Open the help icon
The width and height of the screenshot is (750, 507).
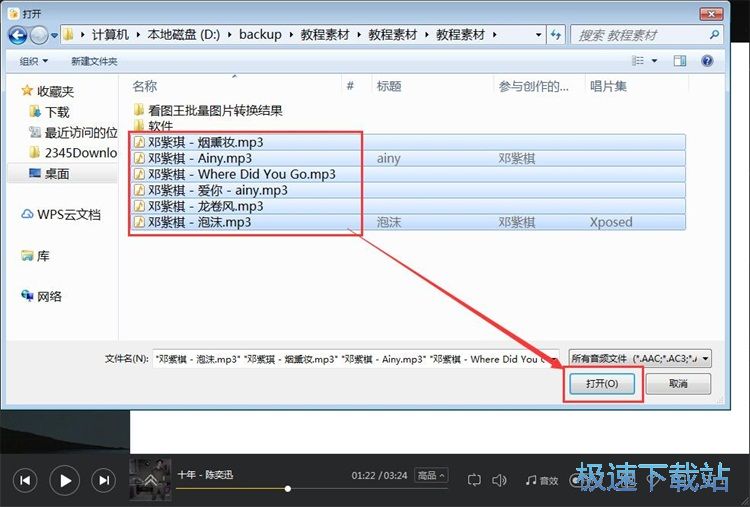click(x=707, y=61)
